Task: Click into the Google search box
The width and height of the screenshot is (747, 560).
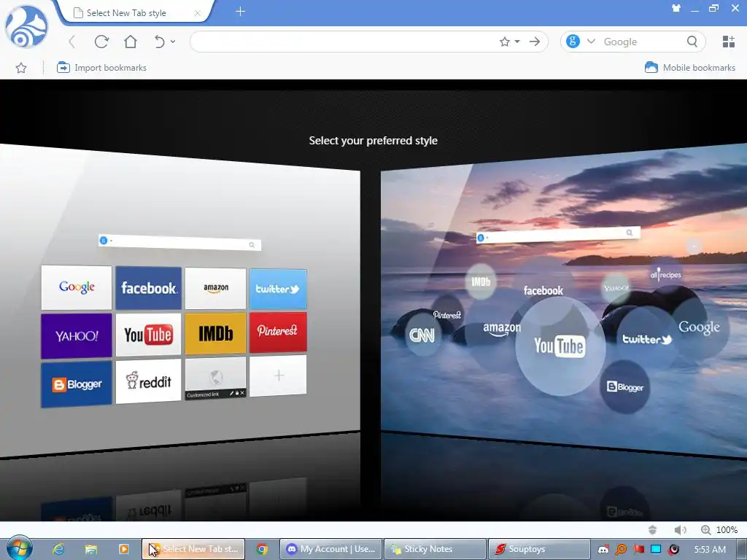Action: (642, 42)
